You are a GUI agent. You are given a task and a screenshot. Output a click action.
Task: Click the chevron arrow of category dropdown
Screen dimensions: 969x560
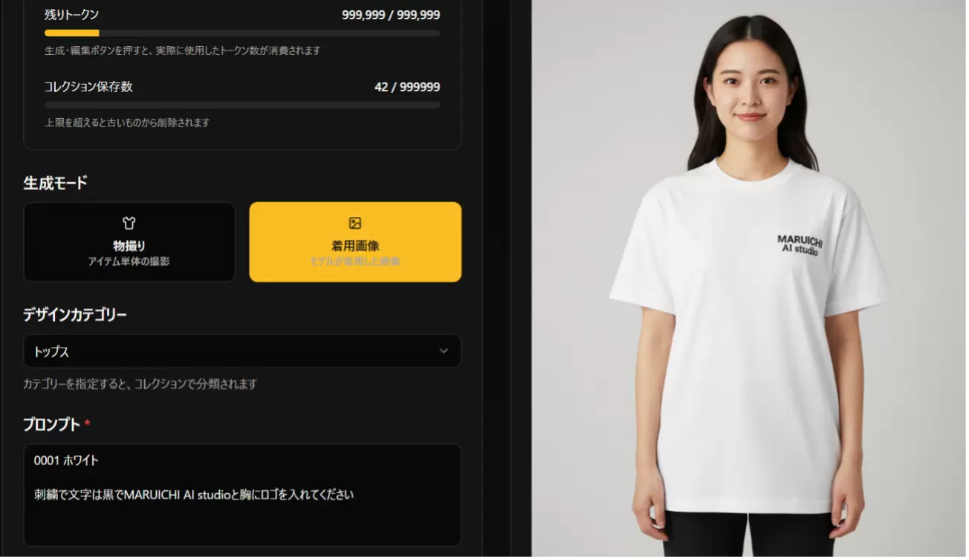(444, 351)
